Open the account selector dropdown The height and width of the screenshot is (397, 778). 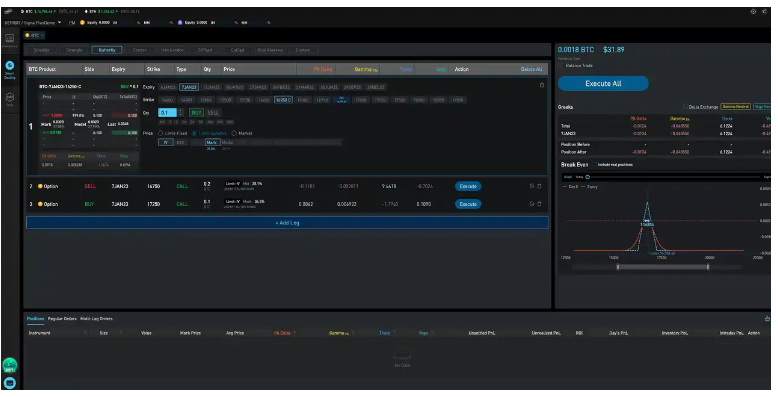(x=33, y=22)
